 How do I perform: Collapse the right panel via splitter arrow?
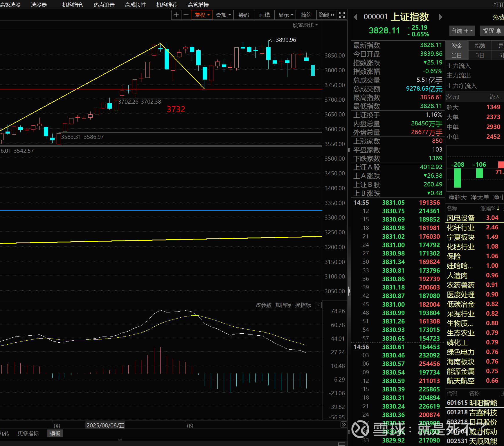(349, 291)
